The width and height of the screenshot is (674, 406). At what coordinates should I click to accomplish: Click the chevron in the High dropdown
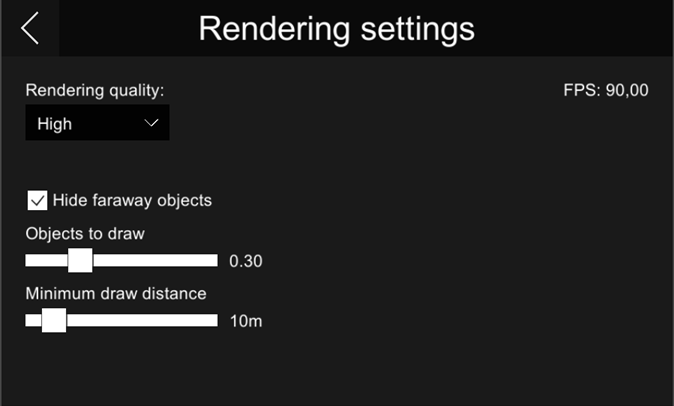[x=152, y=123]
